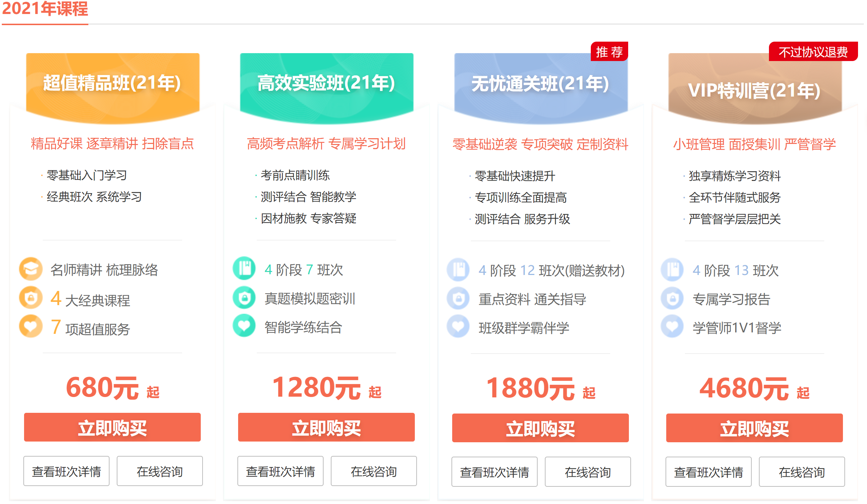Start online consultation for VIP特训营
Viewport: 867px width, 504px height.
click(x=802, y=472)
